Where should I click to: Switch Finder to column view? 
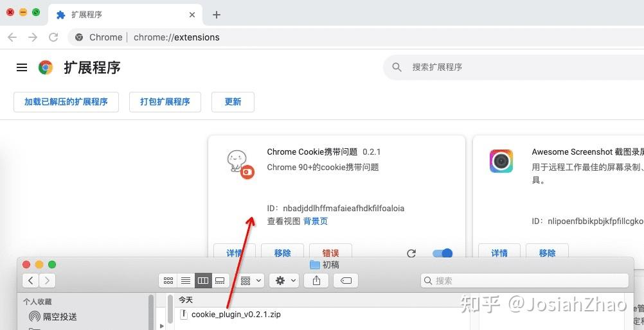coord(203,281)
